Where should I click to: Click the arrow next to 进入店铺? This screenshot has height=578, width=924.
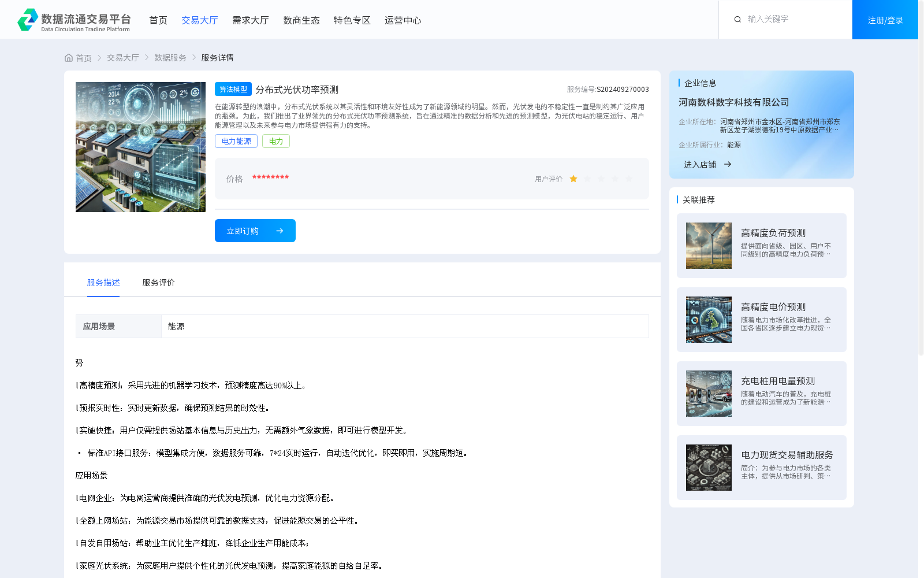coord(728,165)
